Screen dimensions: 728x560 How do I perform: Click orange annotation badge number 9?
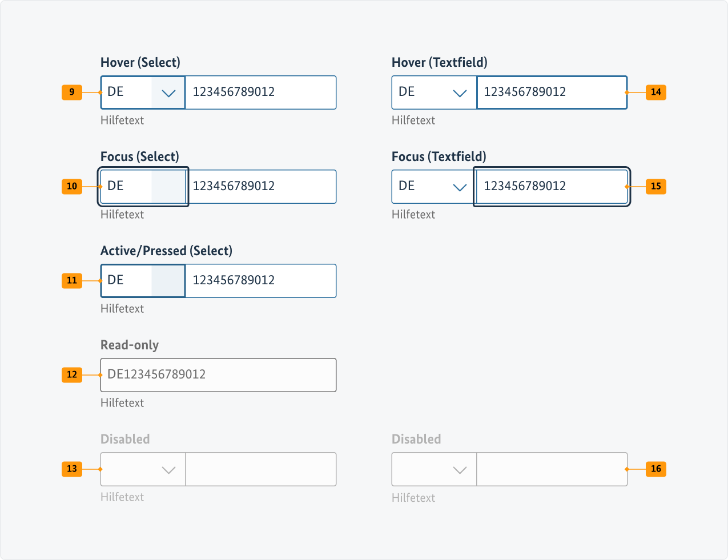72,92
